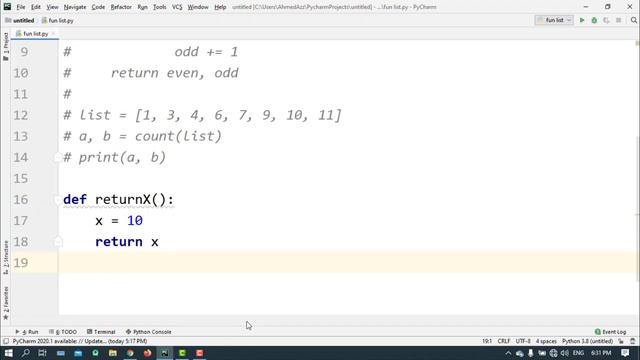Collapse the returnX function with the fold marker on line 16

58,200
